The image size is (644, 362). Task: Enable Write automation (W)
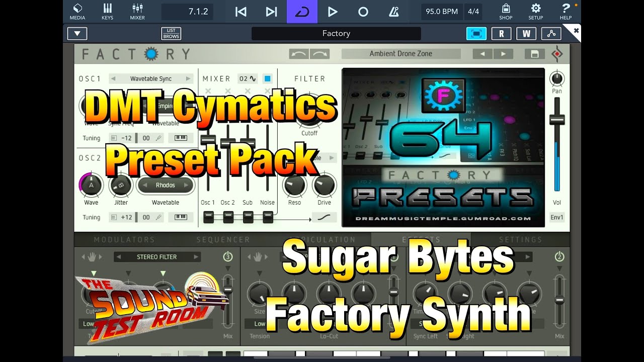click(526, 34)
